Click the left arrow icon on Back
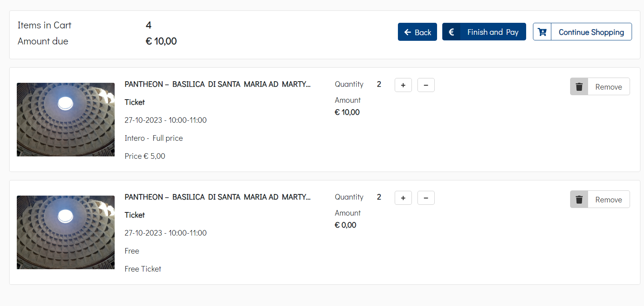 (407, 32)
